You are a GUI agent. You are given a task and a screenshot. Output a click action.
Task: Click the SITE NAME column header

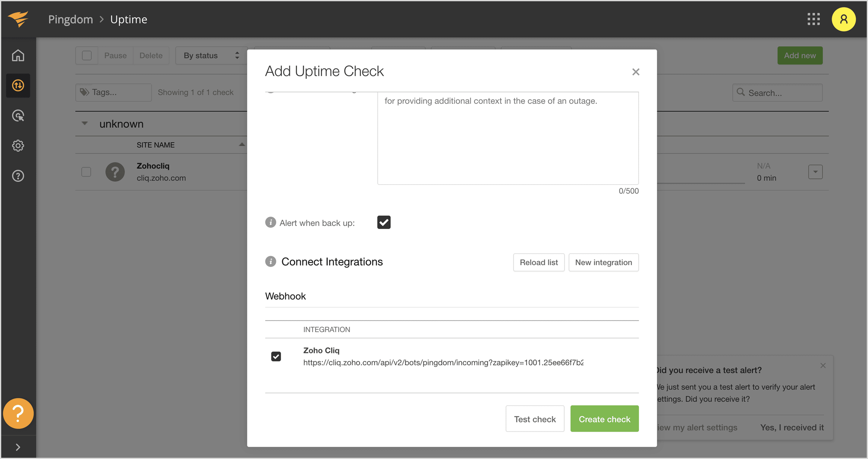155,145
